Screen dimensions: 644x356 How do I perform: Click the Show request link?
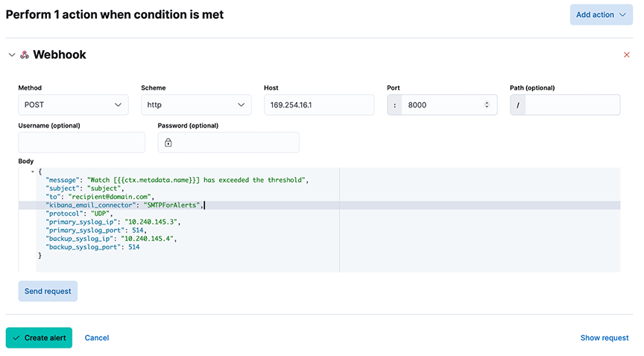[x=604, y=338]
